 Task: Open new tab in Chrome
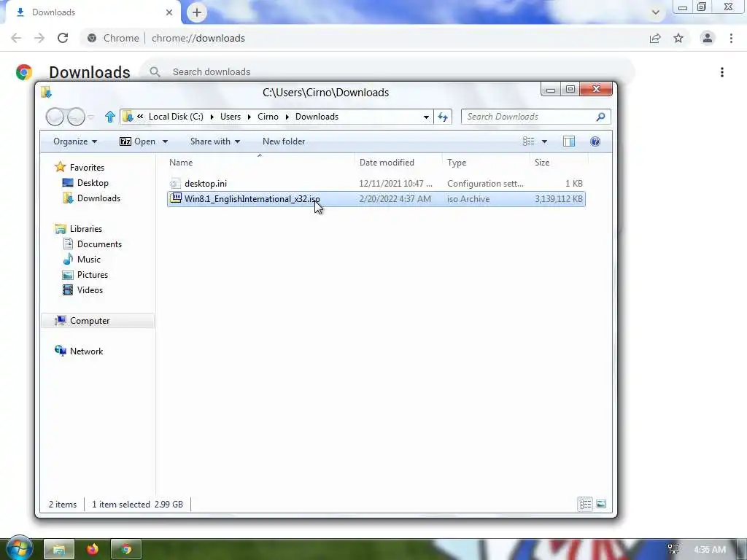pos(197,12)
